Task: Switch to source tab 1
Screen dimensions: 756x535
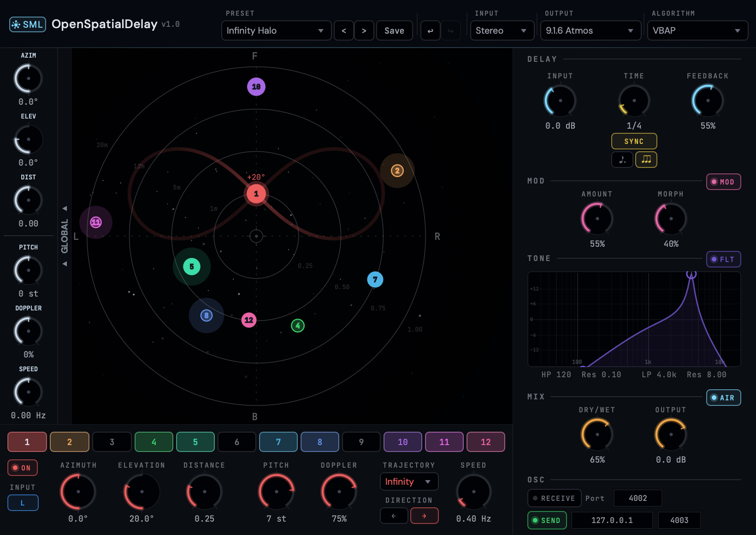Action: (x=27, y=442)
